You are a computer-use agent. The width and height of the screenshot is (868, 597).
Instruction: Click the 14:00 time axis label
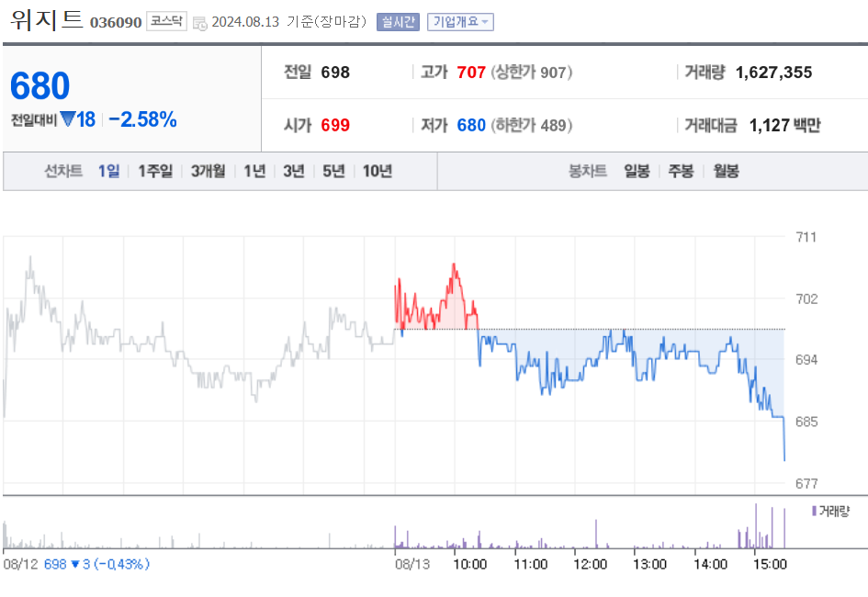coord(710,564)
